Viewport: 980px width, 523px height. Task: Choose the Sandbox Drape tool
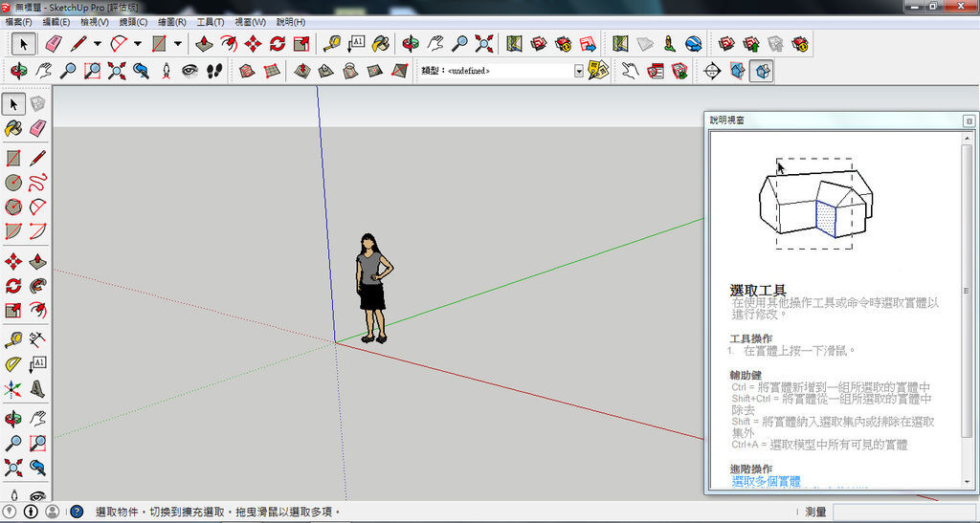(350, 71)
